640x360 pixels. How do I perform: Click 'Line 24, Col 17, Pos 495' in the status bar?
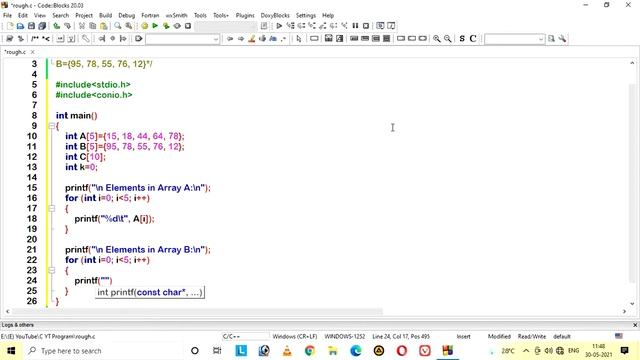pyautogui.click(x=401, y=336)
